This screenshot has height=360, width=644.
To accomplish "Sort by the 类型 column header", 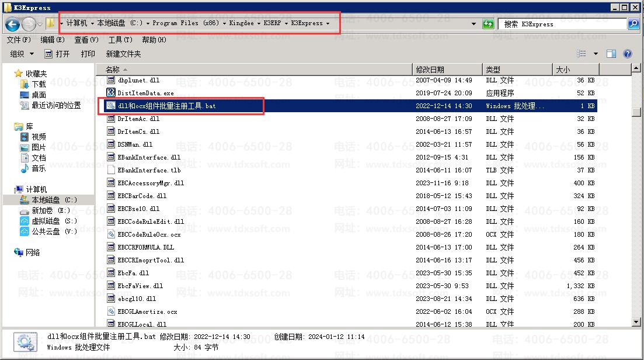I will [x=517, y=70].
